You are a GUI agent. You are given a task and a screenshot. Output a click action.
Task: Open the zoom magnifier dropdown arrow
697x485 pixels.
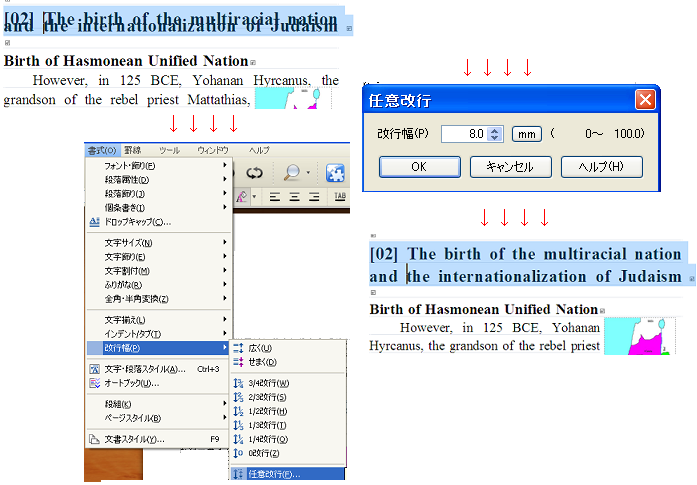click(x=306, y=172)
